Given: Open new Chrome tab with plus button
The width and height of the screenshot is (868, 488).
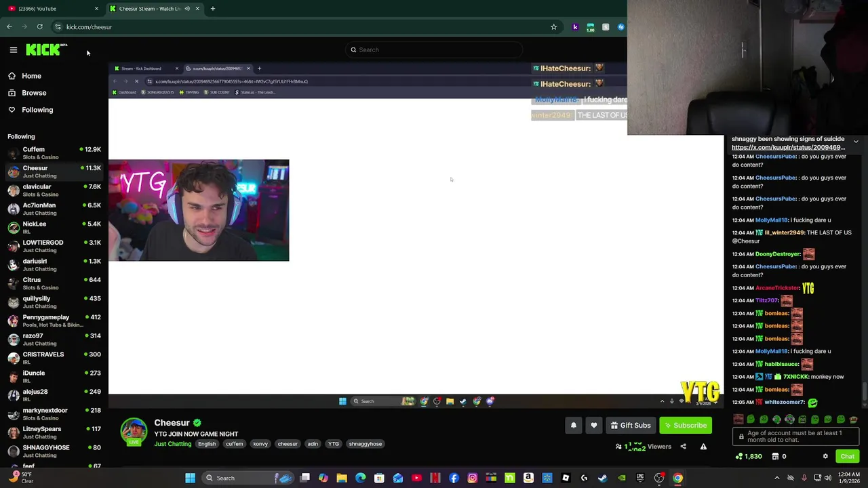Looking at the screenshot, I should point(212,9).
